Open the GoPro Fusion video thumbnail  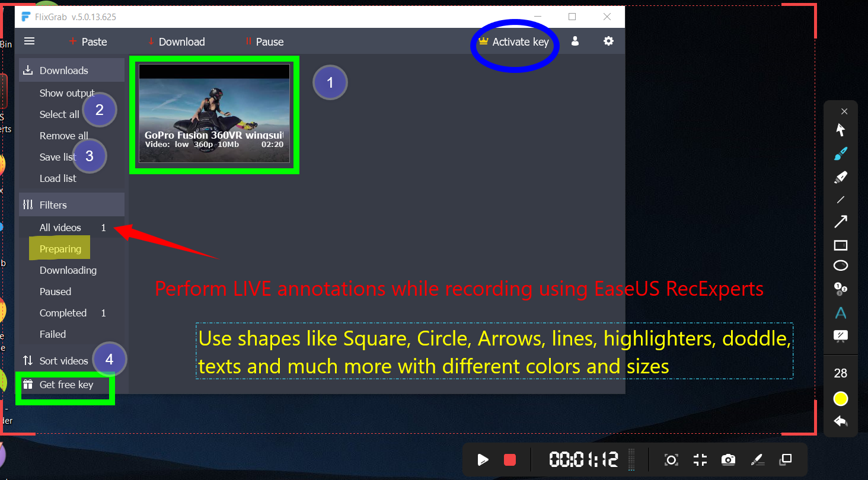[x=214, y=113]
